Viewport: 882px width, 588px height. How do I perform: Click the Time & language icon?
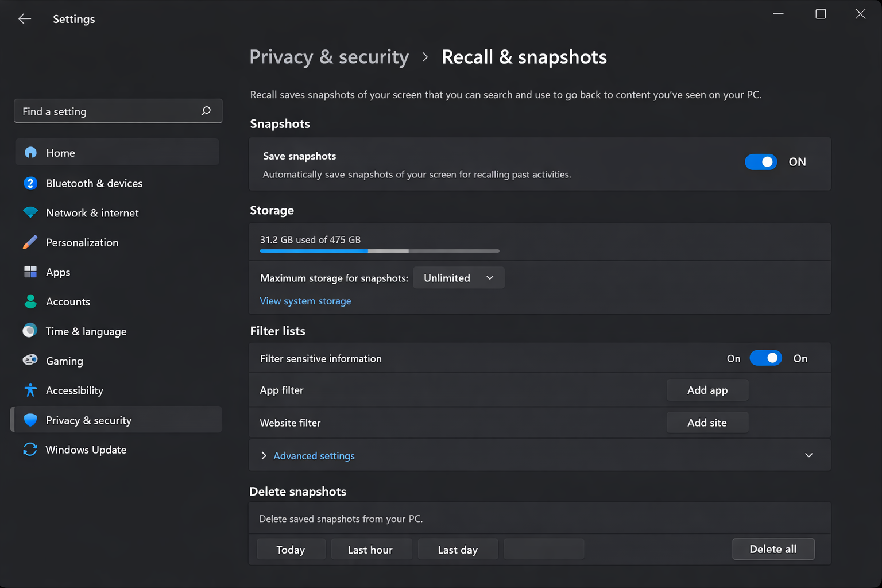click(30, 331)
